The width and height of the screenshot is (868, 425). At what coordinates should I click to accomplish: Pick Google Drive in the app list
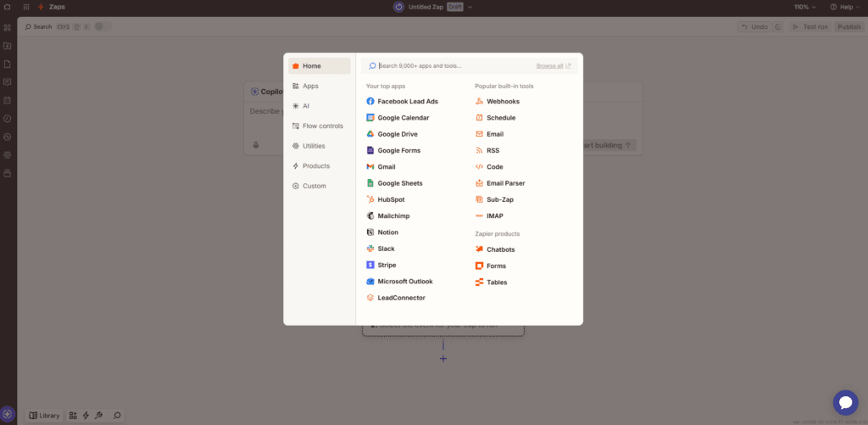point(392,134)
